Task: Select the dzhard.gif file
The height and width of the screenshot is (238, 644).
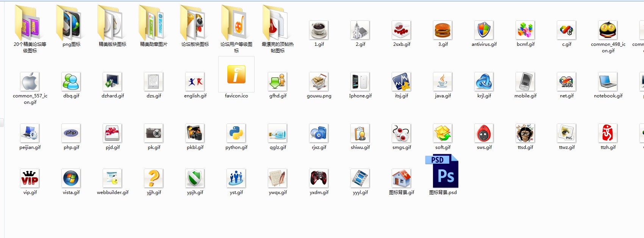Action: point(113,82)
